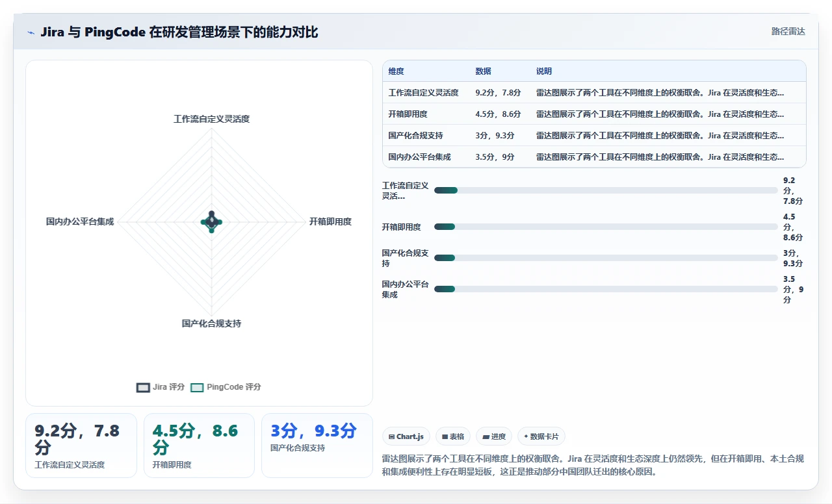
Task: Click table value 3.5分，9分
Action: [495, 157]
